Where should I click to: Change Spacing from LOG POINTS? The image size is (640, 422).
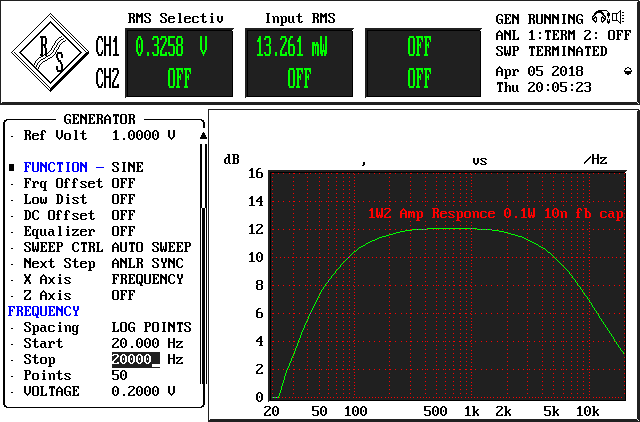pos(151,327)
